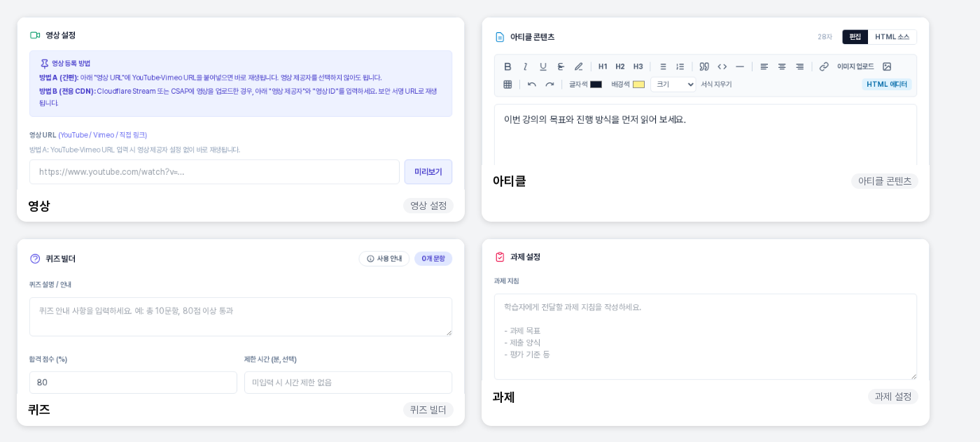Insert a horizontal rule line

click(x=740, y=66)
